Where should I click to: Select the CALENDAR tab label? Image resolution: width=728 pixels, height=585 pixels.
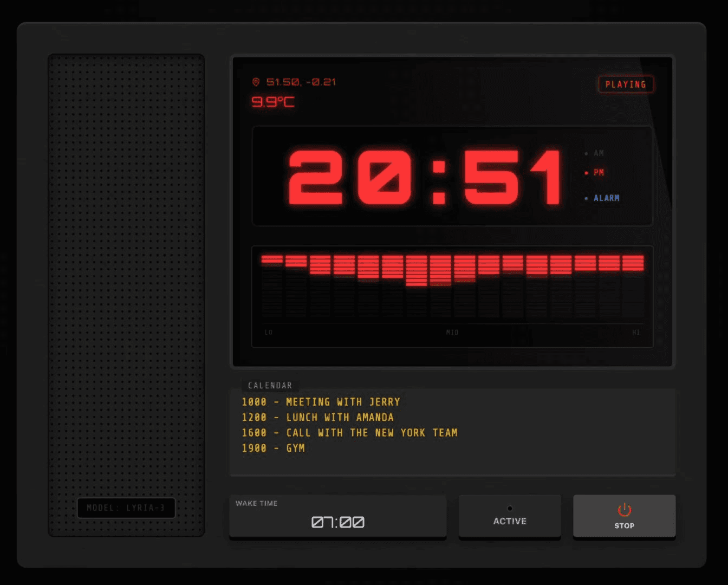click(270, 385)
